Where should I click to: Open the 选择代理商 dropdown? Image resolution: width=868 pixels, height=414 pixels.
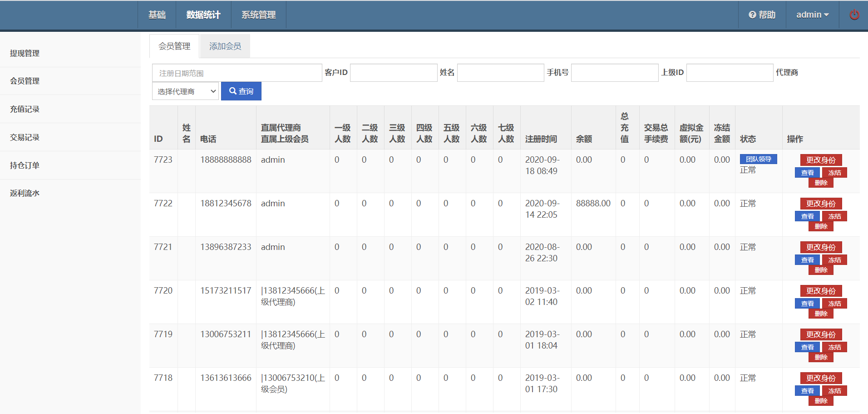pyautogui.click(x=185, y=91)
